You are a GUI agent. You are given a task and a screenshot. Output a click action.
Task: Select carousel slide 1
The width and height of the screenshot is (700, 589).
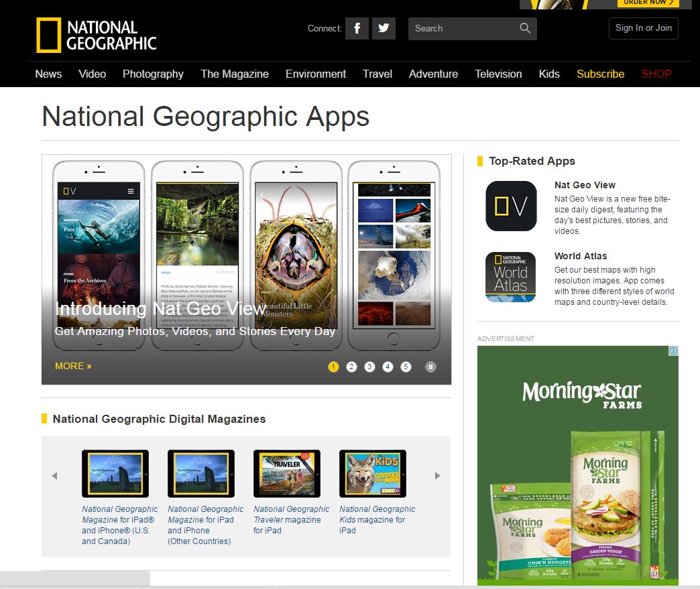(333, 367)
